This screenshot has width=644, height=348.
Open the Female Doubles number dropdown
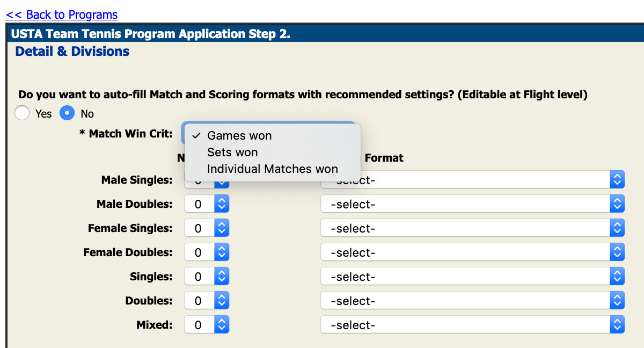coord(207,252)
